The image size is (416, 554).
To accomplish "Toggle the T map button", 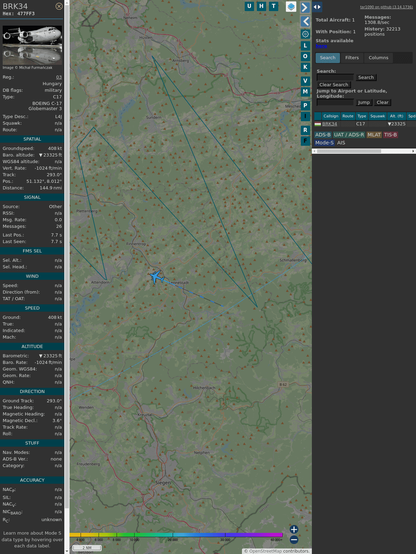I will click(273, 6).
